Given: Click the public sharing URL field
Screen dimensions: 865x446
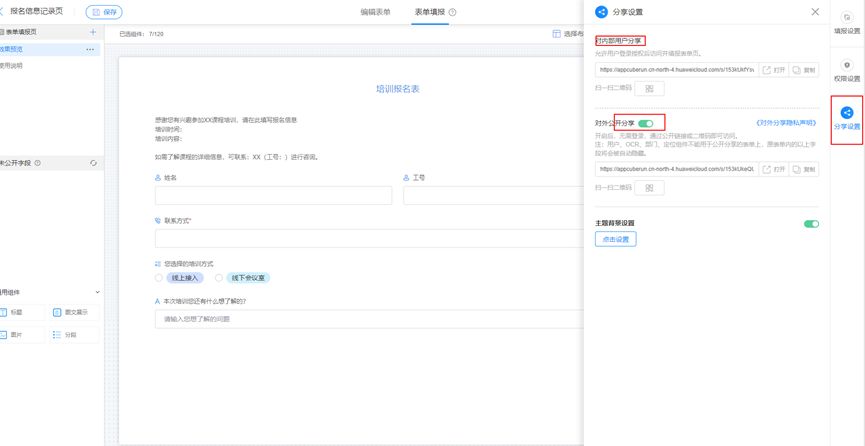Looking at the screenshot, I should [x=677, y=169].
